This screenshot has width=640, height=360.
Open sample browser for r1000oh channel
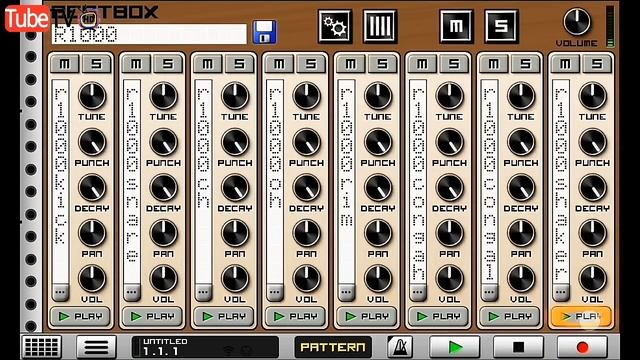[275, 292]
